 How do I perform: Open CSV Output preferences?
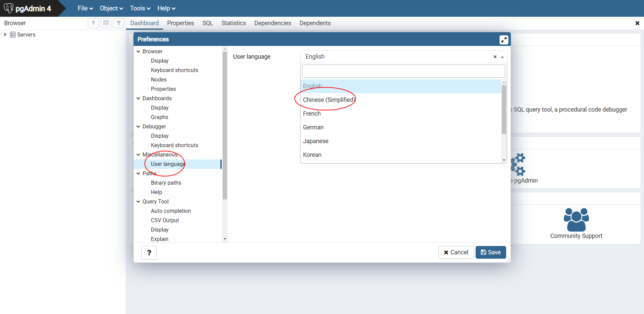coord(165,220)
